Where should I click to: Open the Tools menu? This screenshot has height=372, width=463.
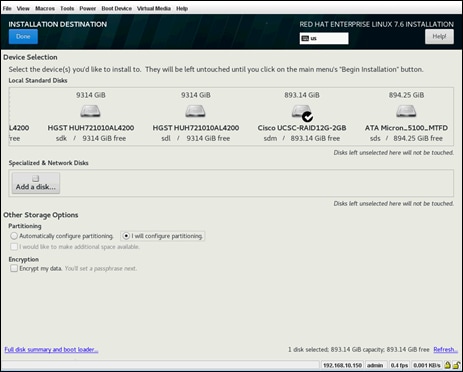point(67,8)
